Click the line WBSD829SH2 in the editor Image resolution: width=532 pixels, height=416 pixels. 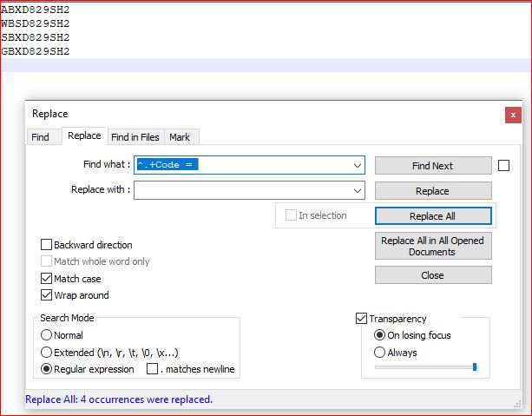point(36,23)
